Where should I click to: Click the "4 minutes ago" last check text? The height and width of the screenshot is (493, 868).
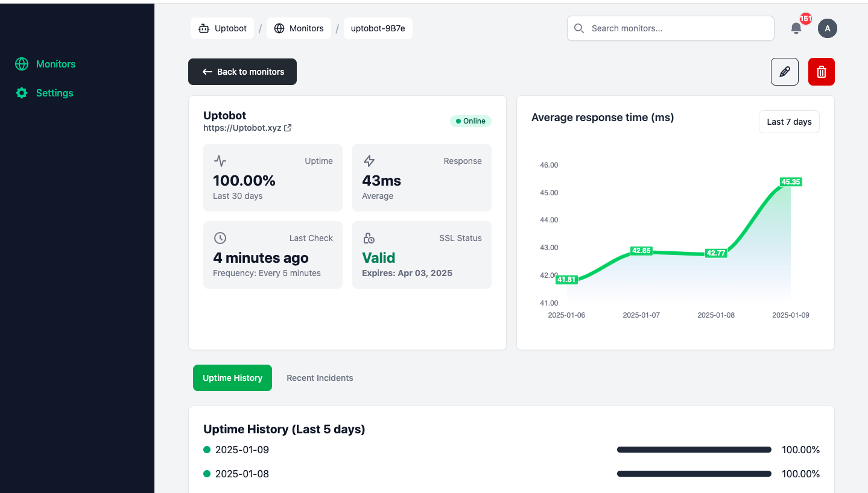(x=261, y=257)
